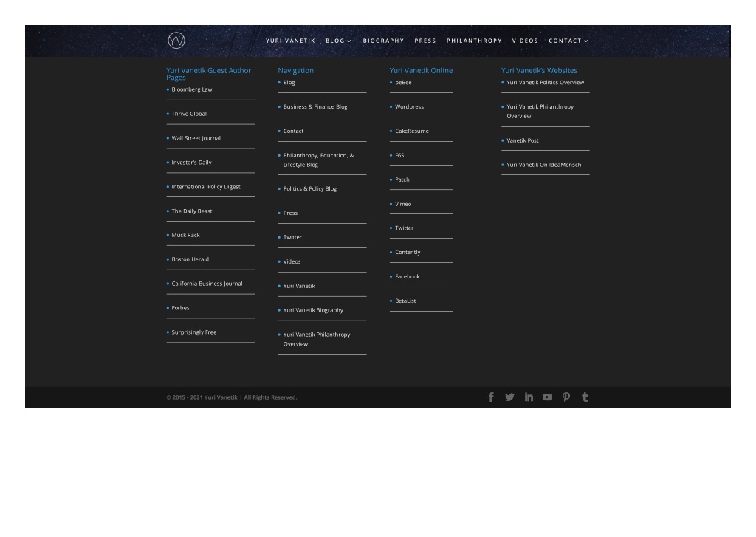Open Yuri Vanetik On IdeaMensch link
This screenshot has width=756, height=537.
(544, 165)
